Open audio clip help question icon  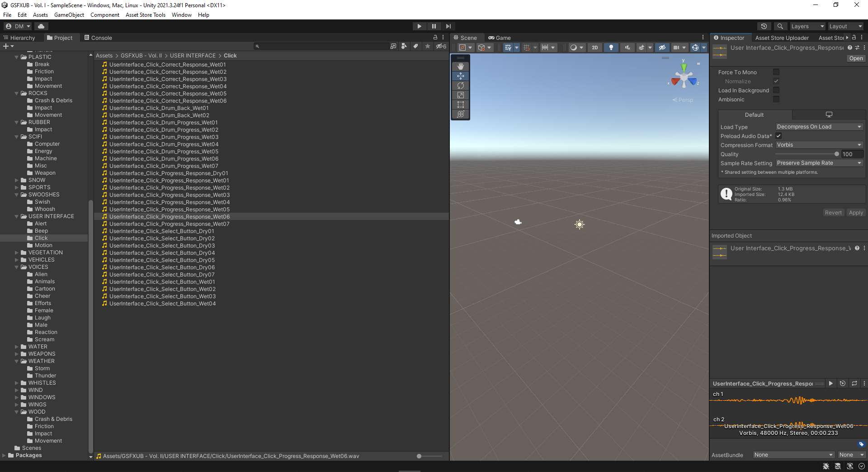[x=850, y=48]
